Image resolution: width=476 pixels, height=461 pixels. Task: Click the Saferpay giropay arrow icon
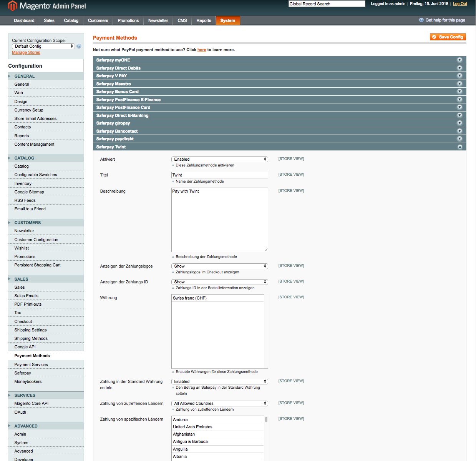point(459,123)
